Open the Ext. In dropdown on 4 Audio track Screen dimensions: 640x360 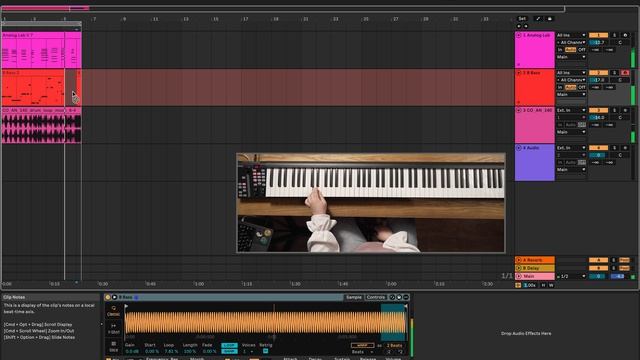[x=571, y=148]
